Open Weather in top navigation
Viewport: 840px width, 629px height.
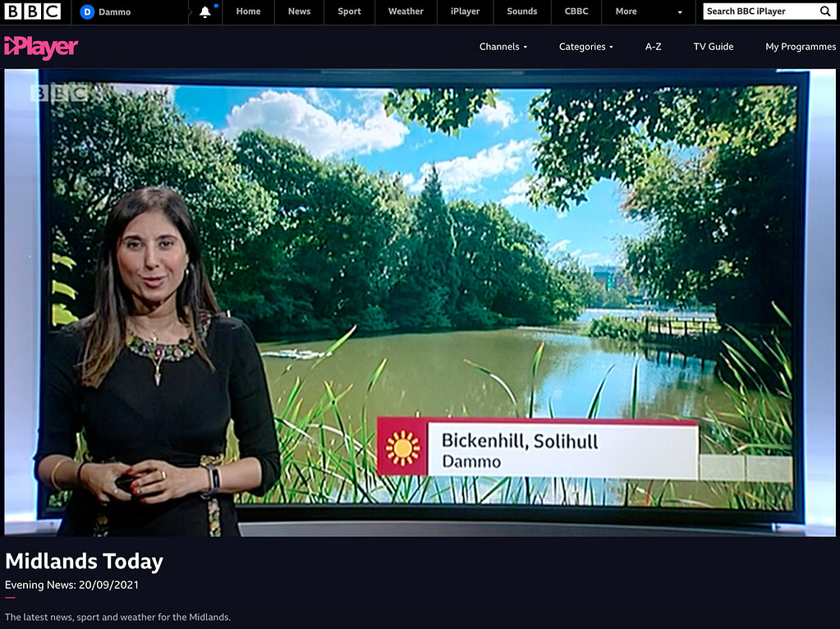[x=406, y=11]
